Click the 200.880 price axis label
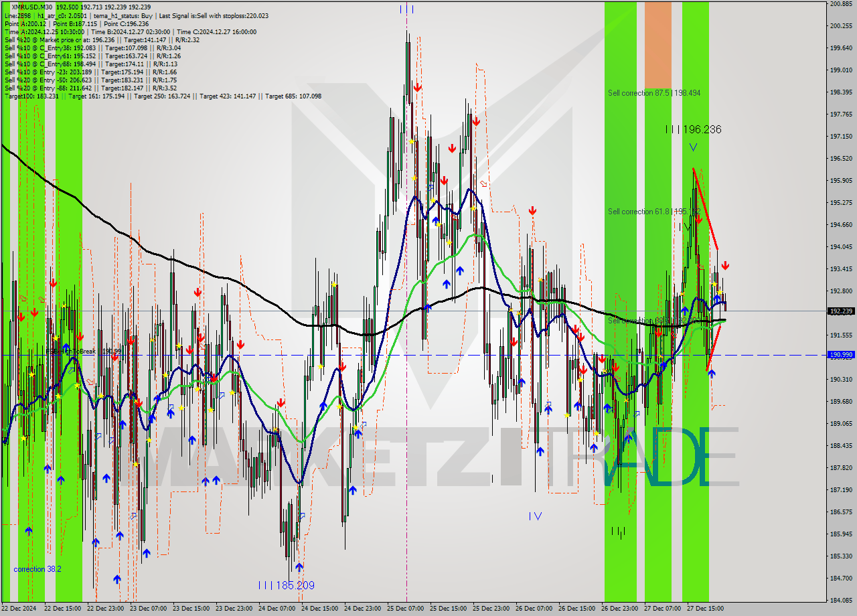Image resolution: width=857 pixels, height=616 pixels. click(840, 4)
